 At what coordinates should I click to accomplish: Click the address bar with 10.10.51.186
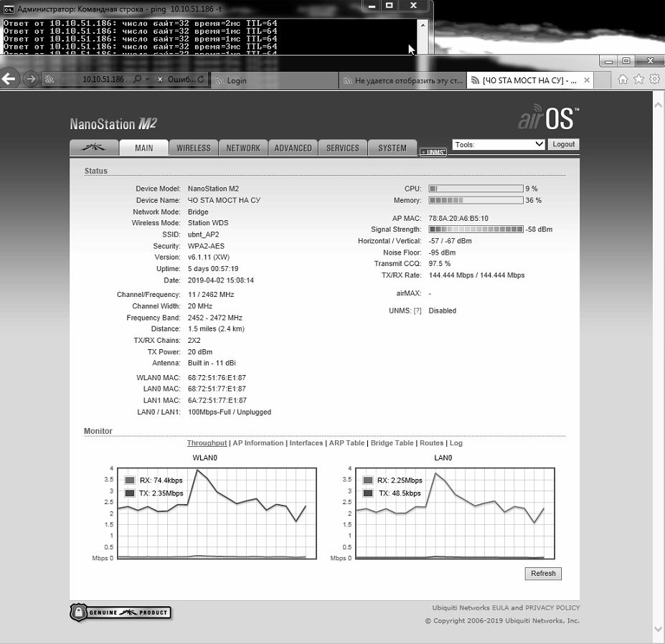point(103,80)
